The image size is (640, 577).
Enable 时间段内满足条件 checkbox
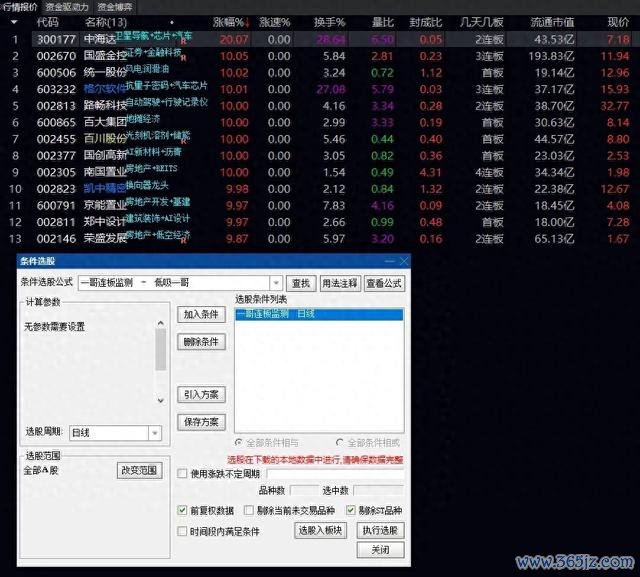182,531
